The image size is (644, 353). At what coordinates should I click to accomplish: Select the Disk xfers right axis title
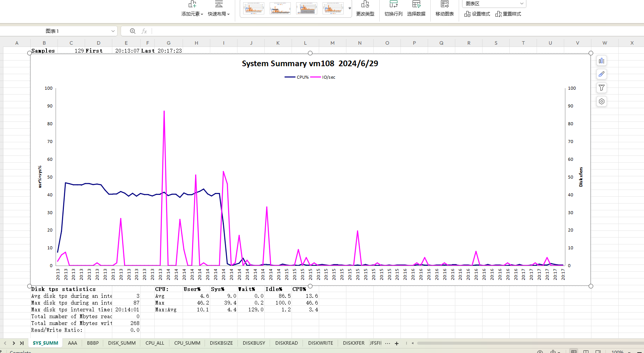click(581, 177)
